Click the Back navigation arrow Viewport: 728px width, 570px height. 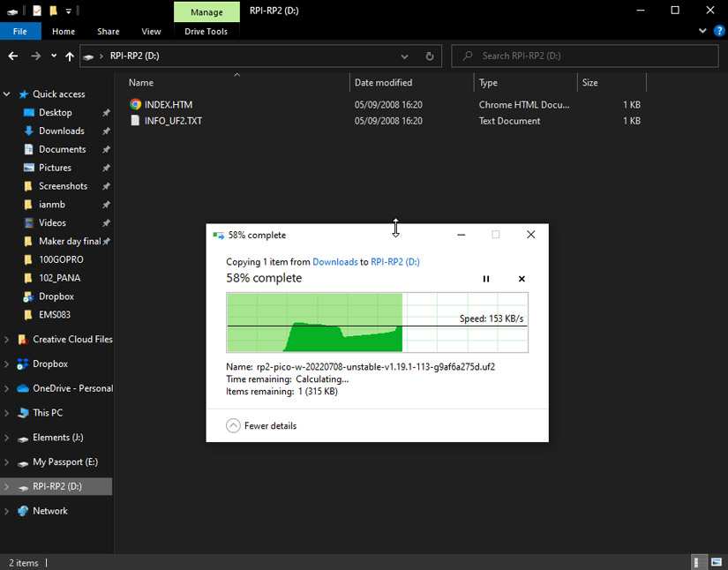tap(13, 56)
